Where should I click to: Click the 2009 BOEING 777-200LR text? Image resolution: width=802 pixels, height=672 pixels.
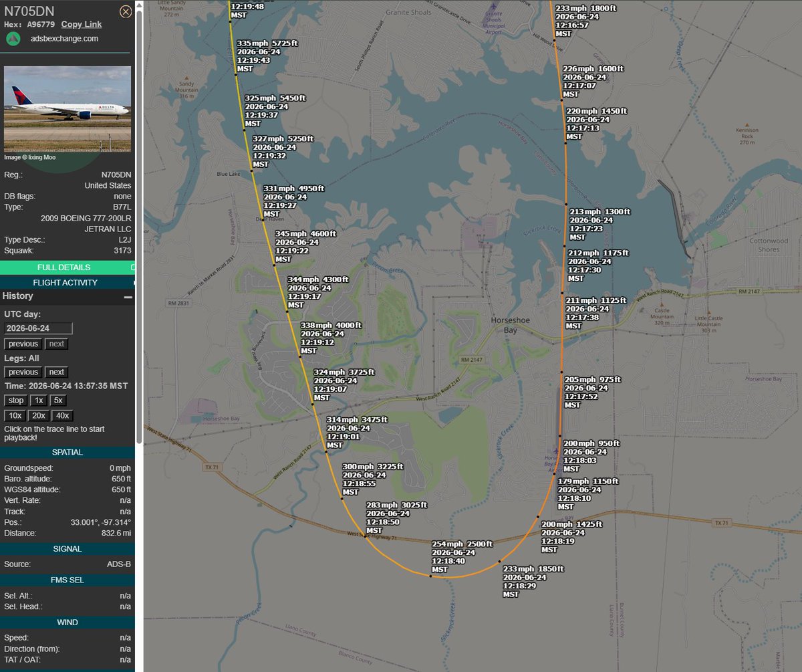pos(86,218)
